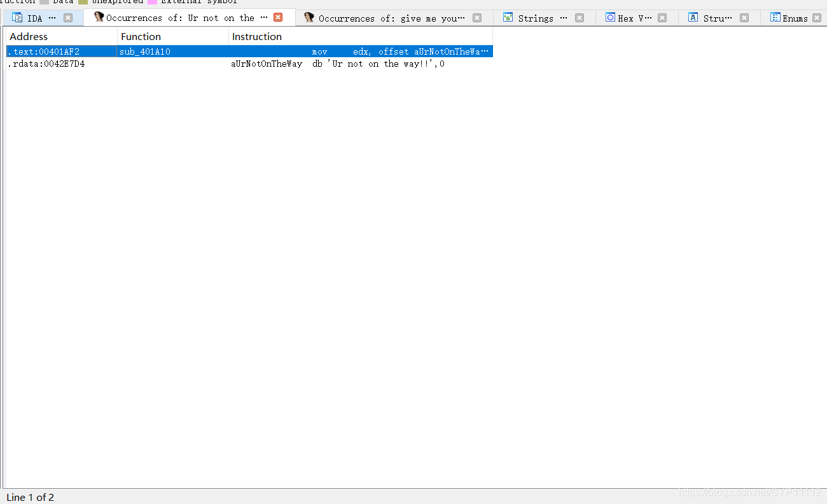Open the Hex View tab

pyautogui.click(x=636, y=18)
